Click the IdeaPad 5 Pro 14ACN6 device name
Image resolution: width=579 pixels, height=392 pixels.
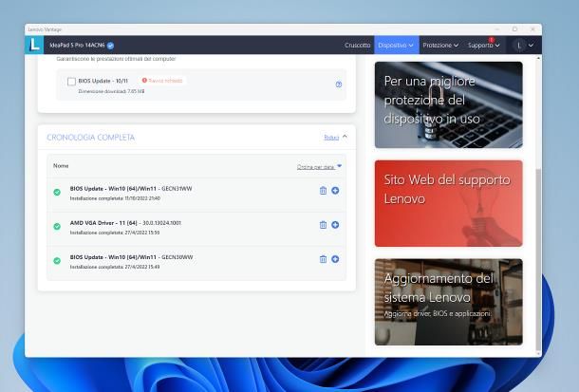(77, 45)
